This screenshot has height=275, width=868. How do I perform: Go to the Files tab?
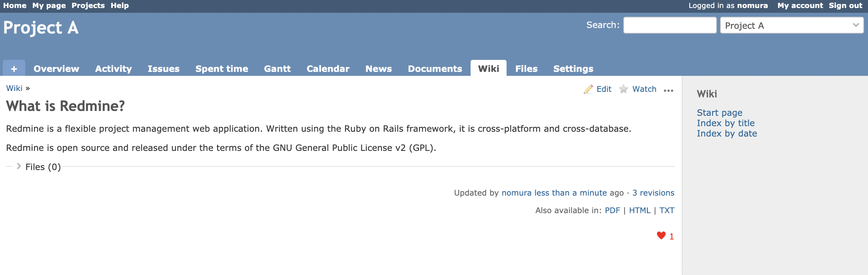point(527,69)
